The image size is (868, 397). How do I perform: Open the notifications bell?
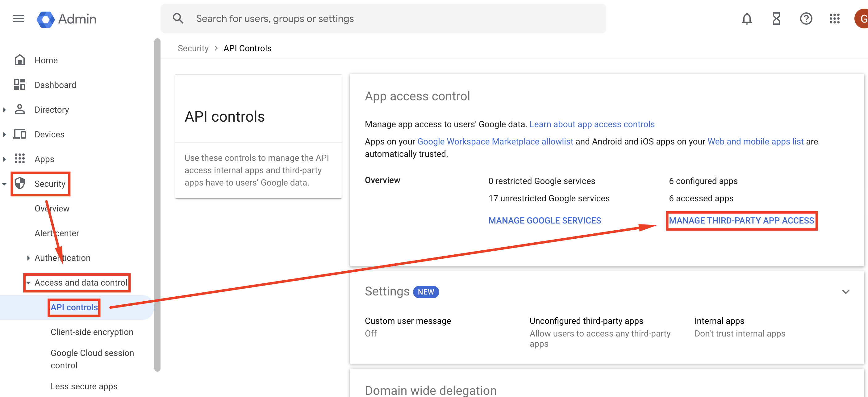[x=747, y=19]
